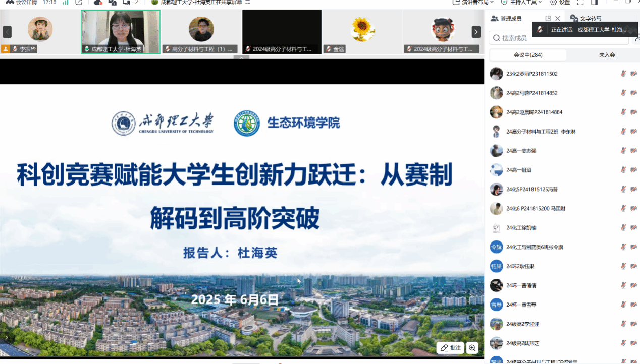Viewport: 640px width, 364px height.
Task: Click the cloud recording icon in top bar
Action: 98,3
